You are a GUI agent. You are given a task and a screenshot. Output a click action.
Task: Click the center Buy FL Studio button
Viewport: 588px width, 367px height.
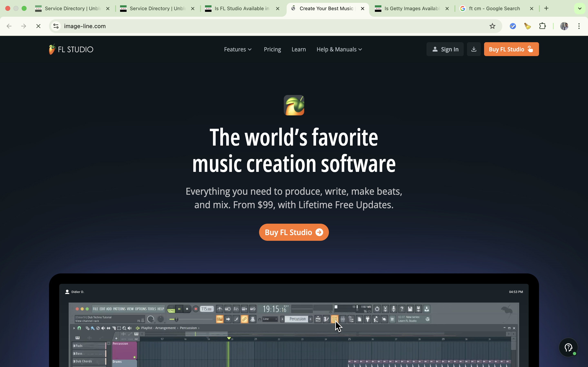tap(294, 232)
